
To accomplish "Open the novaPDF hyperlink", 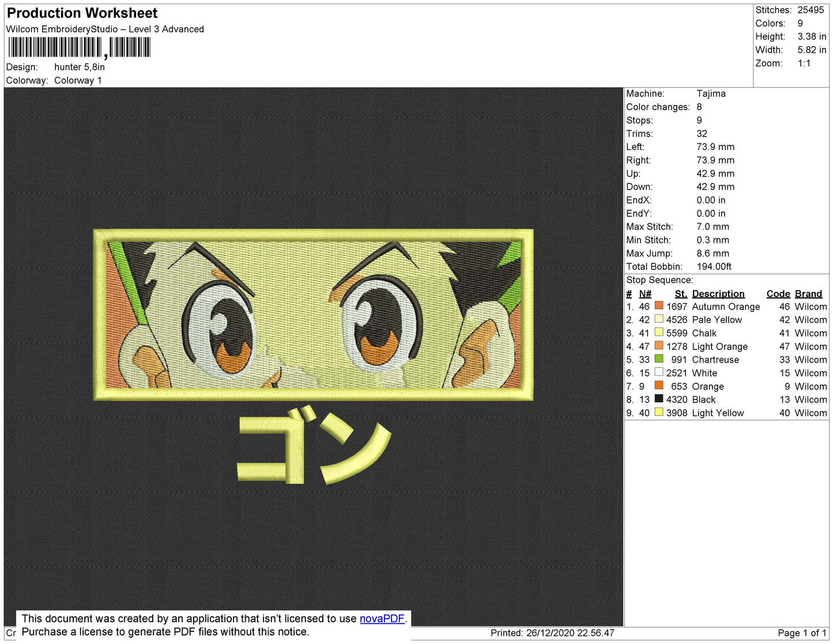I will [382, 619].
